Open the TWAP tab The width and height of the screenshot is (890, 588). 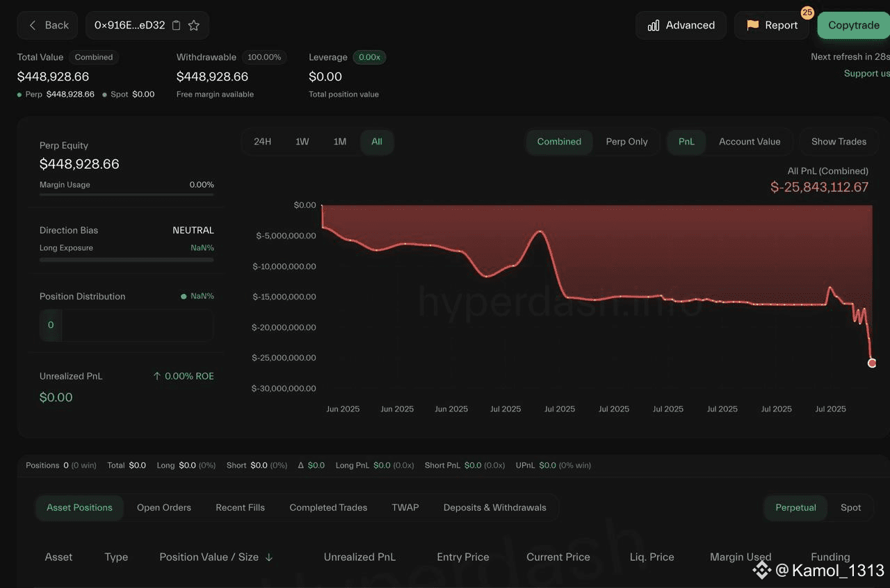(x=405, y=508)
